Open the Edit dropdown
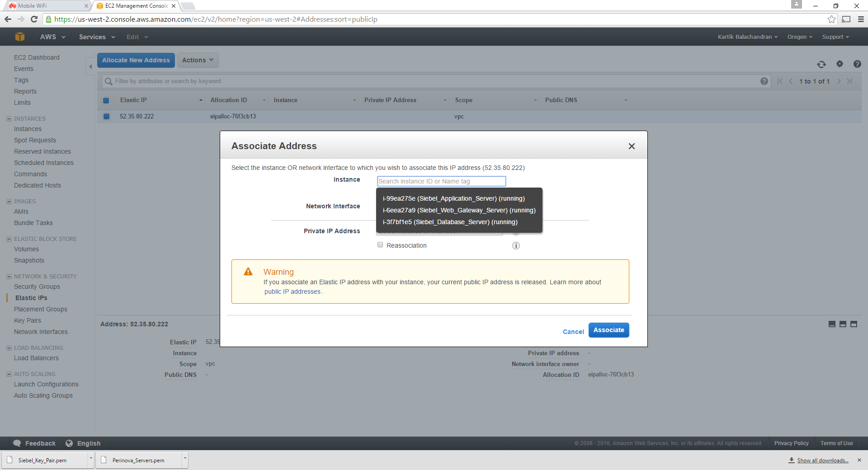The height and width of the screenshot is (470, 868). click(137, 37)
